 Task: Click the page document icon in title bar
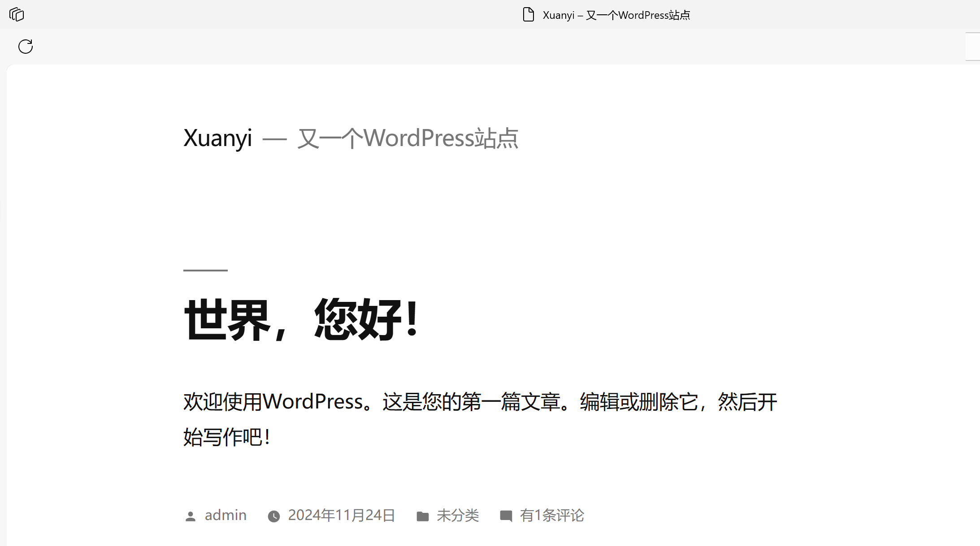(529, 15)
